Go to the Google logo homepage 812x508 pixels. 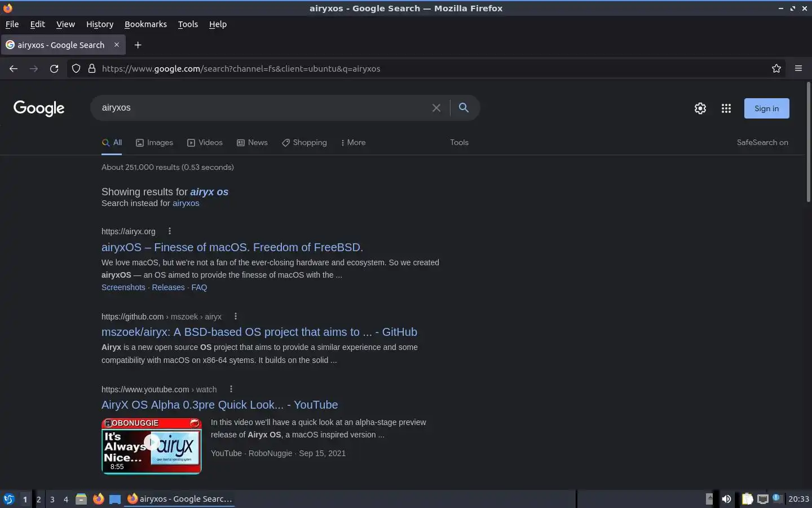click(x=39, y=108)
